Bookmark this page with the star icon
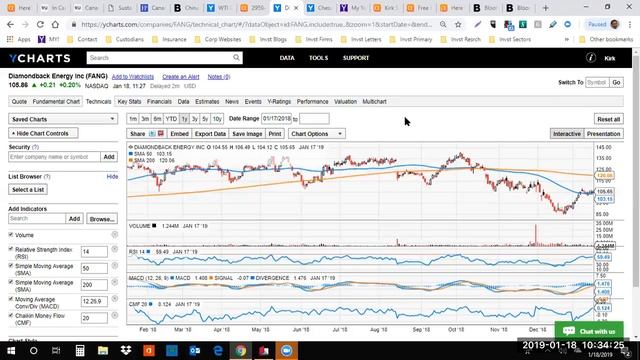This screenshot has height=360, width=640. (x=458, y=24)
